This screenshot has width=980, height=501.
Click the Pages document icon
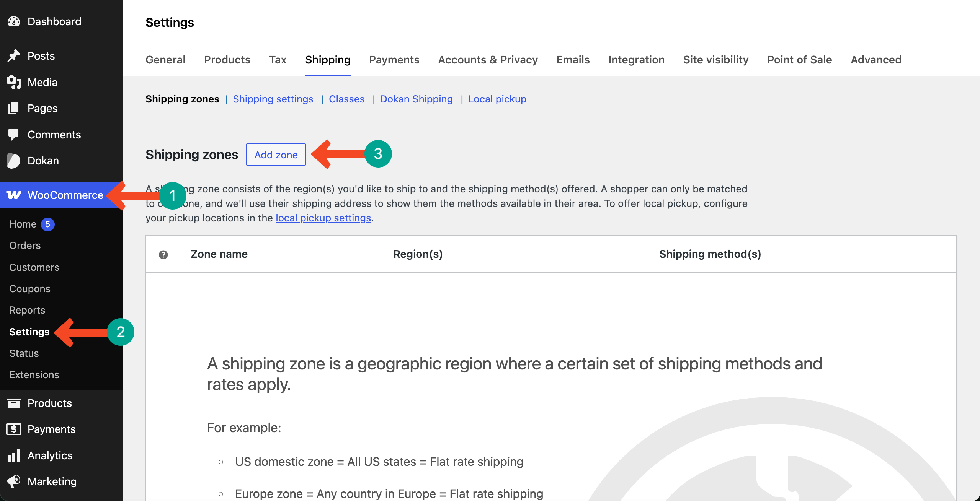coord(14,108)
